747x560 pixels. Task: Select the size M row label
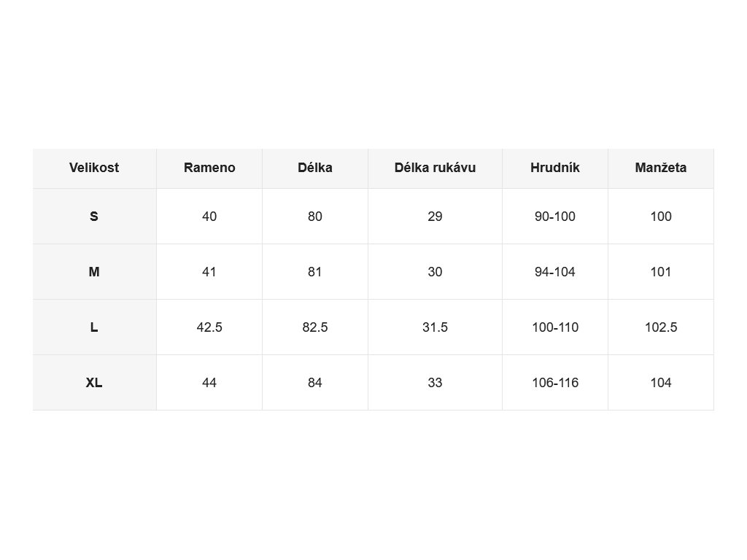click(x=94, y=272)
